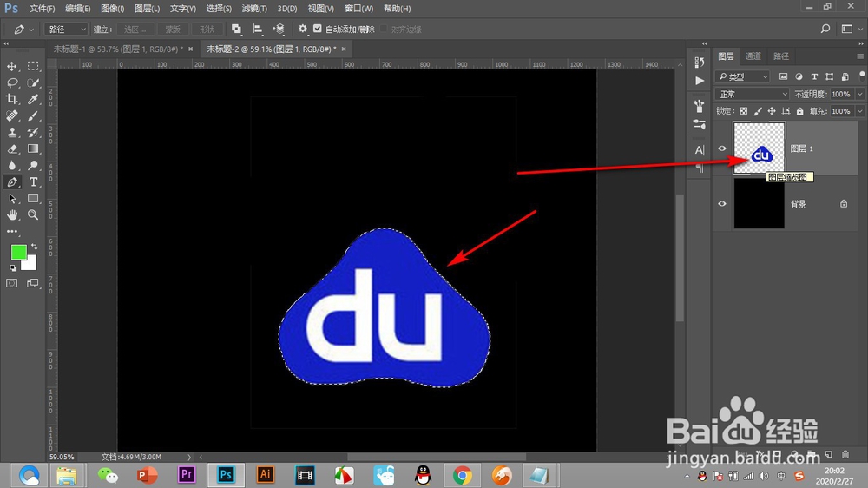
Task: Select the Rectangle shape tool
Action: pos(33,198)
